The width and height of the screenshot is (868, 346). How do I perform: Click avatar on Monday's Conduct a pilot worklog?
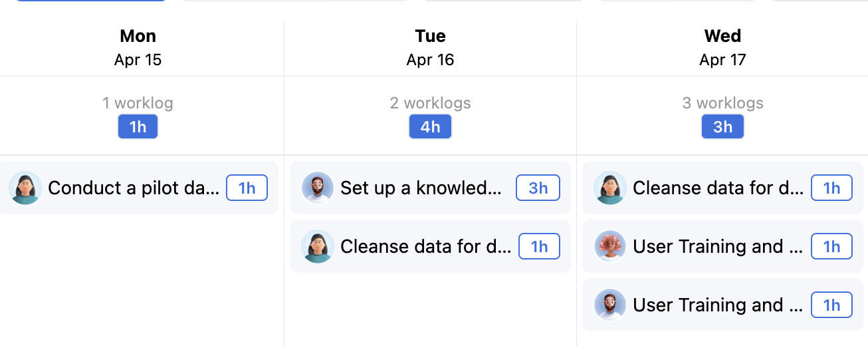[25, 188]
